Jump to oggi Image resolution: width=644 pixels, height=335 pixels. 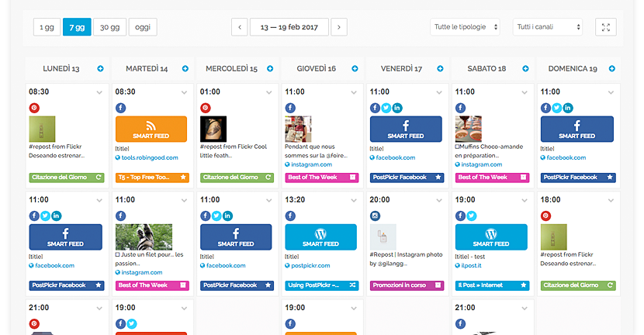(143, 27)
